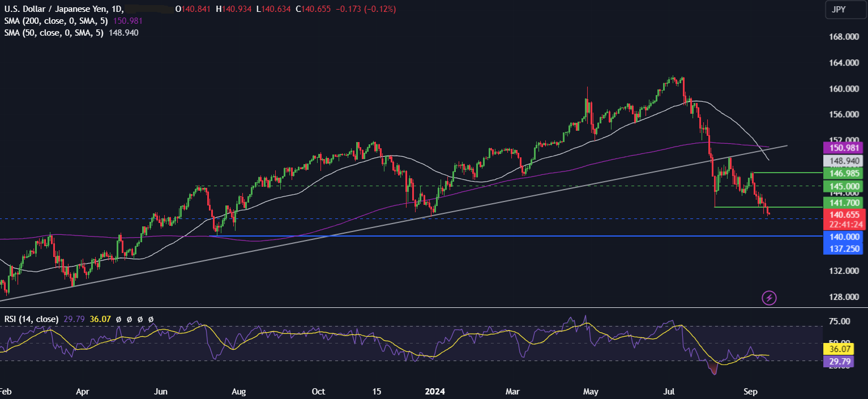The image size is (868, 399).
Task: Click Jun on the time axis
Action: [161, 391]
